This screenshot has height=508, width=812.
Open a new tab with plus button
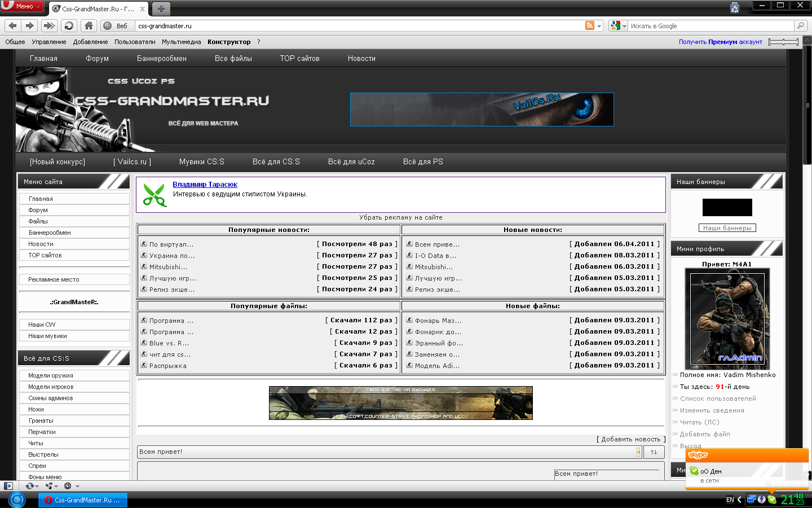(x=161, y=8)
